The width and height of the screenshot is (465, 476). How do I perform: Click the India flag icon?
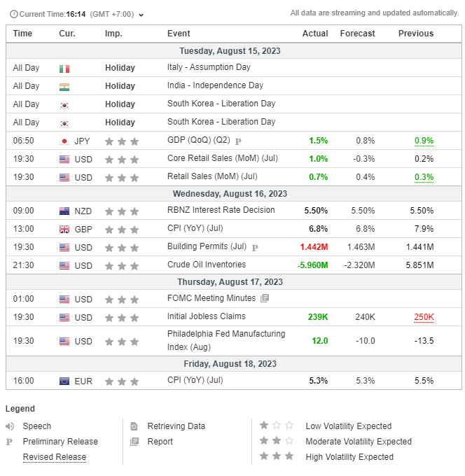64,87
